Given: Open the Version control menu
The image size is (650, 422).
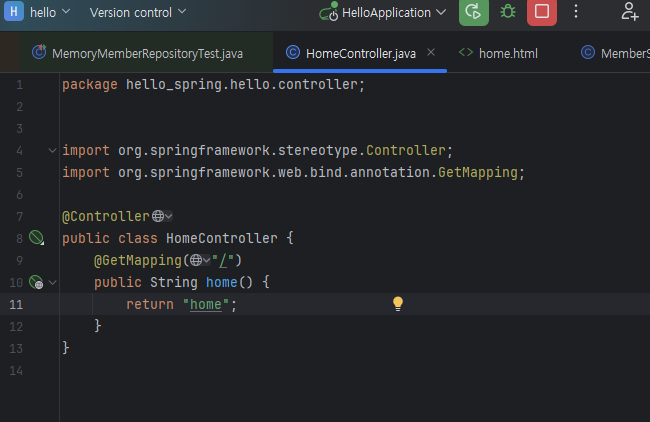Looking at the screenshot, I should point(138,12).
